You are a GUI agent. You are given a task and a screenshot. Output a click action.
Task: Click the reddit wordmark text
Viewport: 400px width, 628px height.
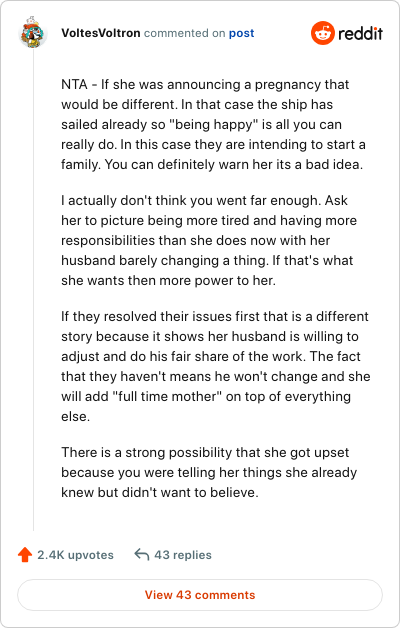[360, 33]
